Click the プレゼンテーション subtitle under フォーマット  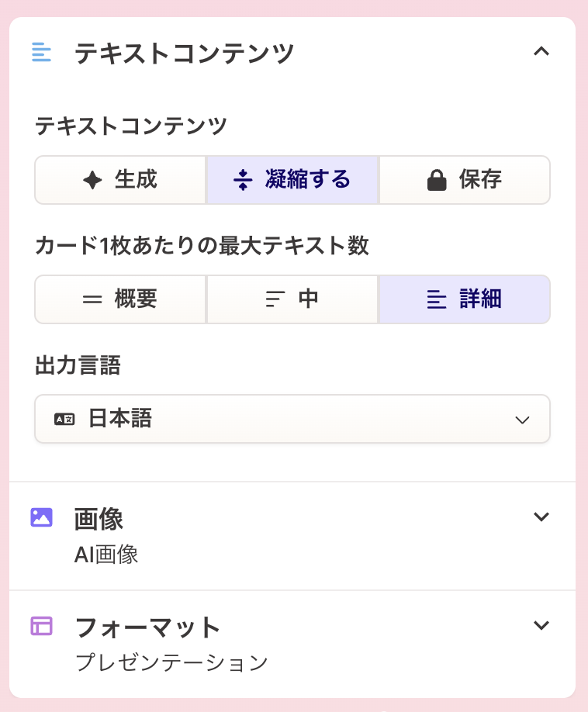(171, 663)
